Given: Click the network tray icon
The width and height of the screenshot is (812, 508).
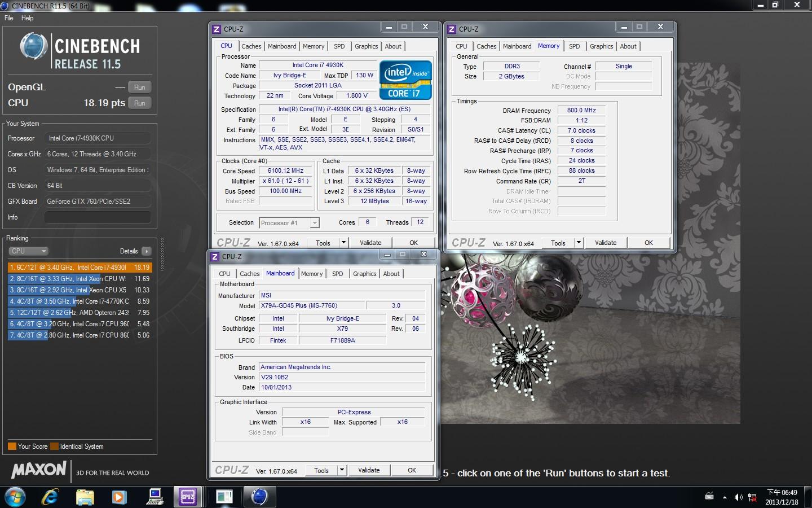Looking at the screenshot, I should [x=752, y=497].
